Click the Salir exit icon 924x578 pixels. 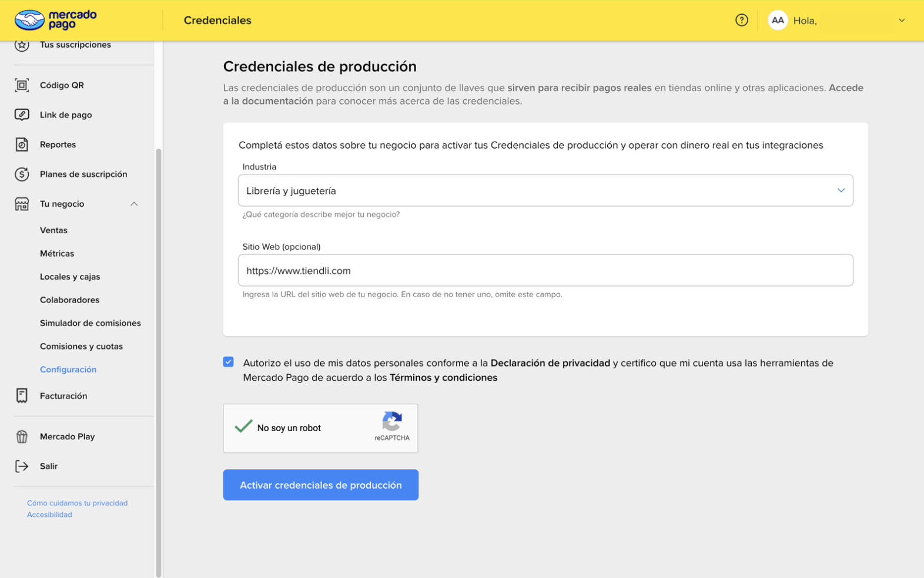pyautogui.click(x=22, y=466)
